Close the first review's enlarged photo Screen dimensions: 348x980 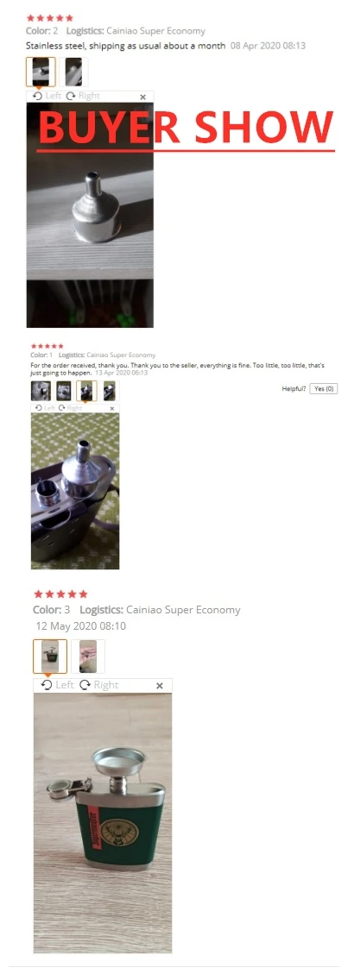pos(142,97)
